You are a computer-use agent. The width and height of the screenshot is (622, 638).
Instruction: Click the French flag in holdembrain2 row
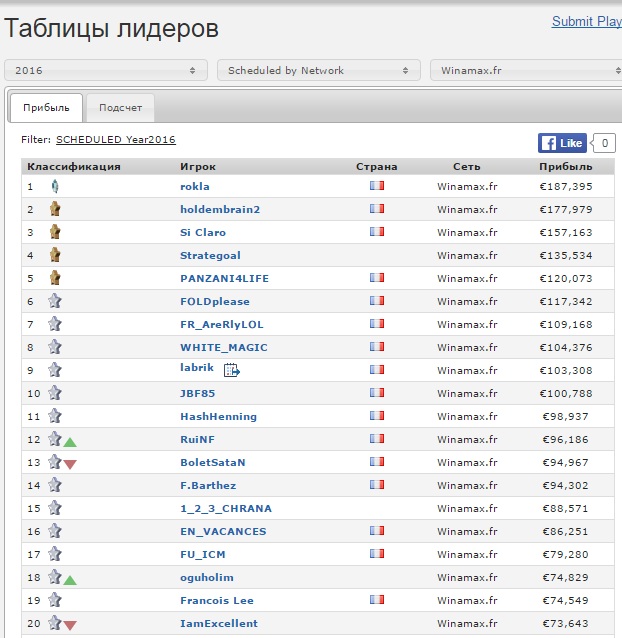coord(377,209)
